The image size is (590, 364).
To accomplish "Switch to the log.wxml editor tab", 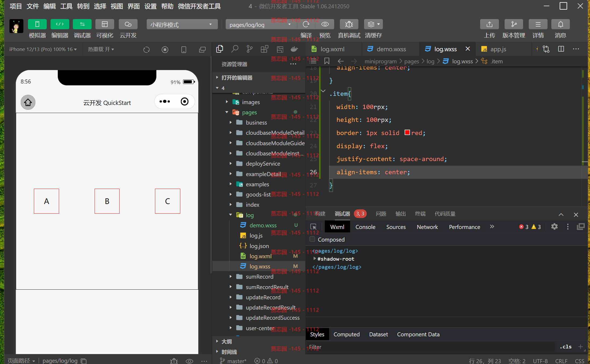I will pos(332,49).
